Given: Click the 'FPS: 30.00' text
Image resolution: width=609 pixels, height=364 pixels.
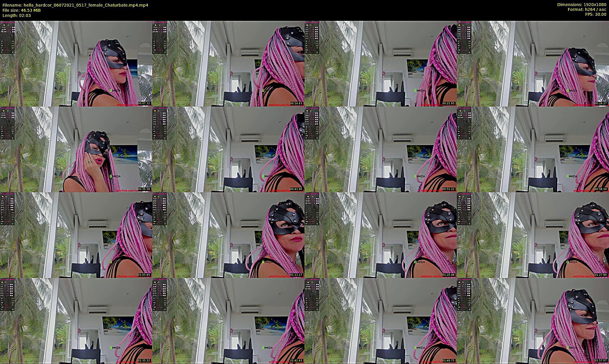Looking at the screenshot, I should [596, 14].
